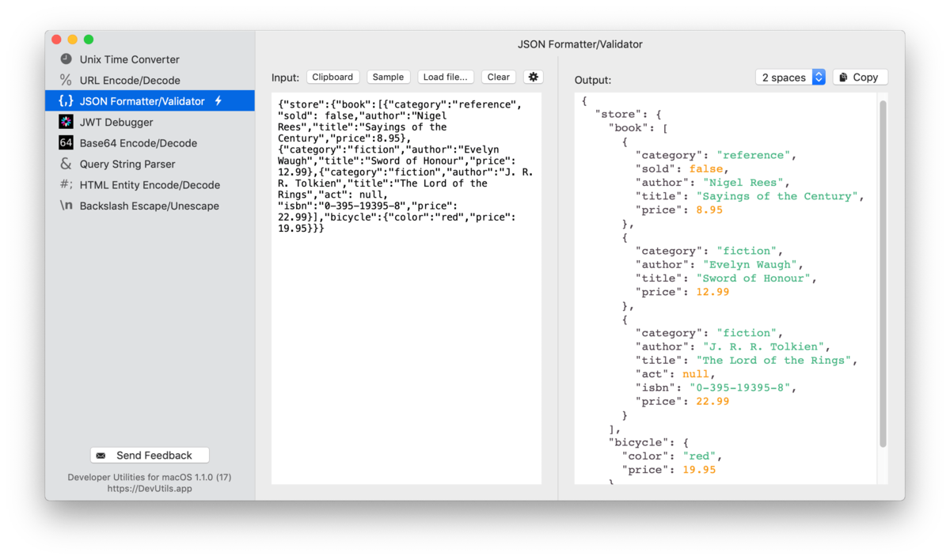Open the DevUtils.app website link
The image size is (950, 560).
pos(149,488)
